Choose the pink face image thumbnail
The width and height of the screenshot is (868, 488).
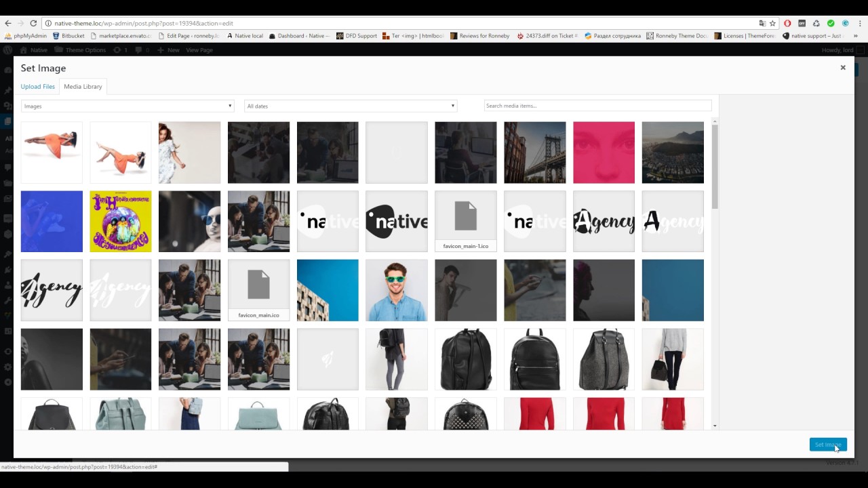[x=604, y=152]
